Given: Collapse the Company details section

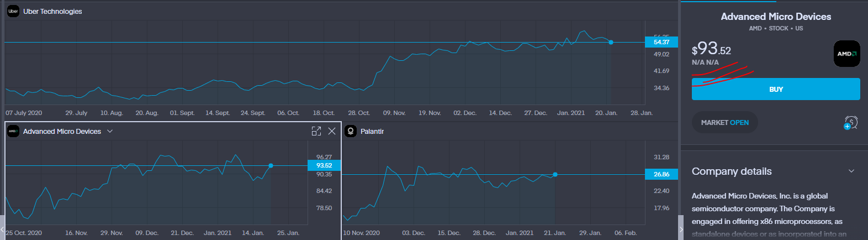Looking at the screenshot, I should coord(851,171).
